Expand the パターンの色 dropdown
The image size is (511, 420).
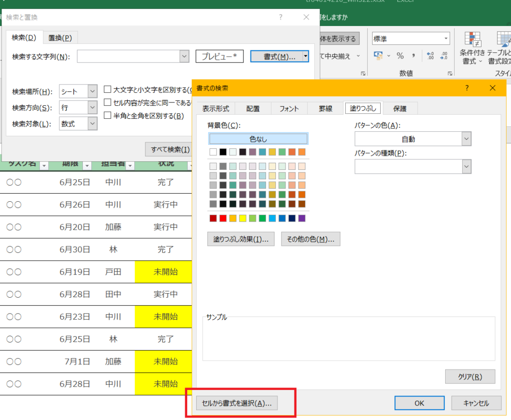[466, 139]
